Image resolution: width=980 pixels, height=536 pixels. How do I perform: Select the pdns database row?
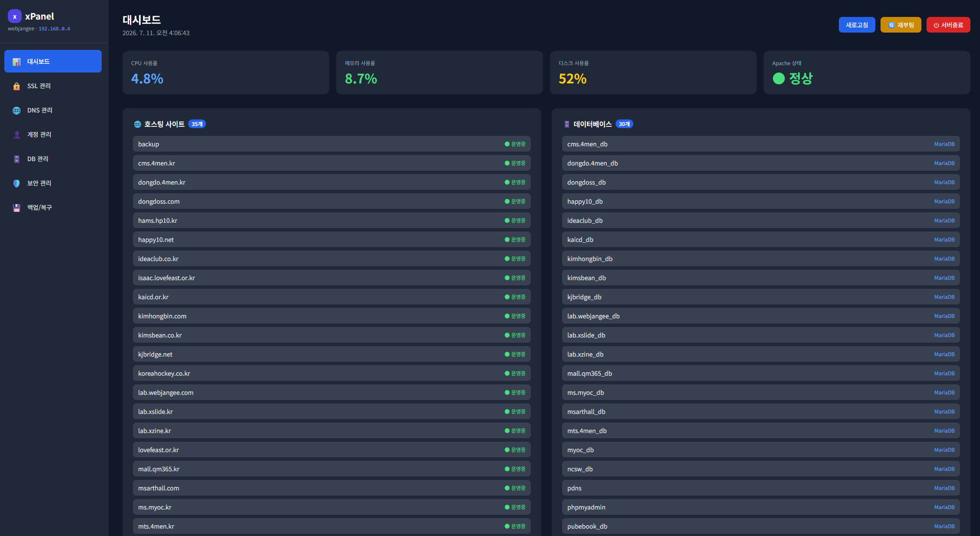click(761, 488)
